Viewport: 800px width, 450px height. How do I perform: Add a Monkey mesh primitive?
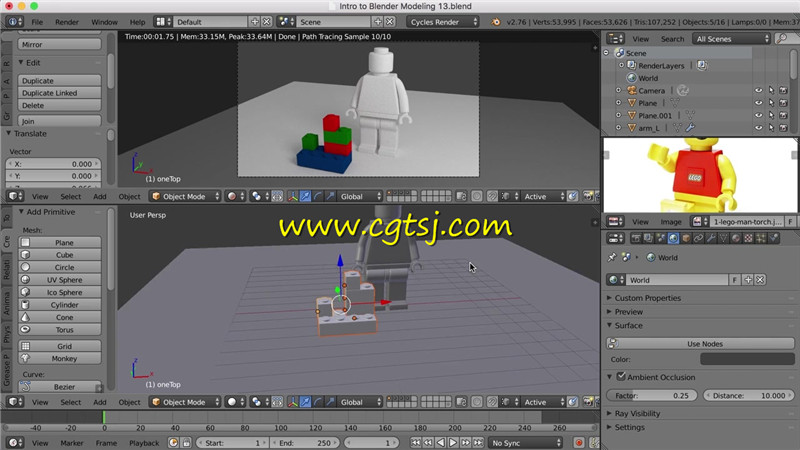pyautogui.click(x=60, y=359)
